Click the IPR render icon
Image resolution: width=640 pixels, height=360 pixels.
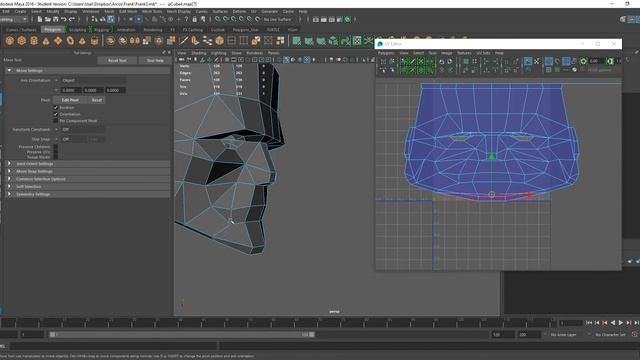point(332,19)
